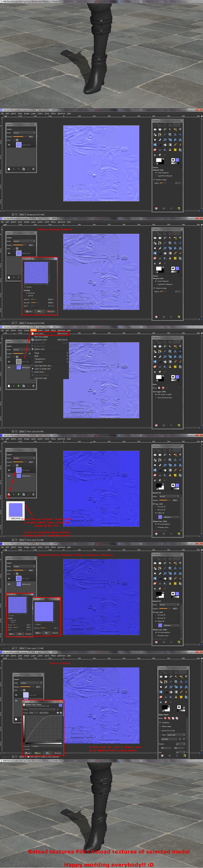The image size is (203, 868).
Task: Select Rectangle Select tool in Layer-menu window toolbox
Action: (x=155, y=346)
